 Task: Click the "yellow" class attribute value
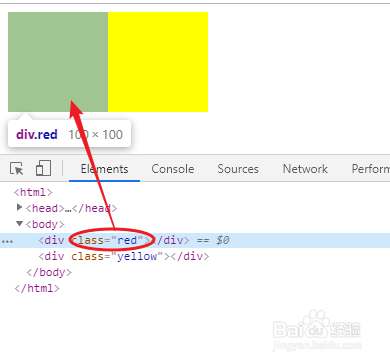137,256
